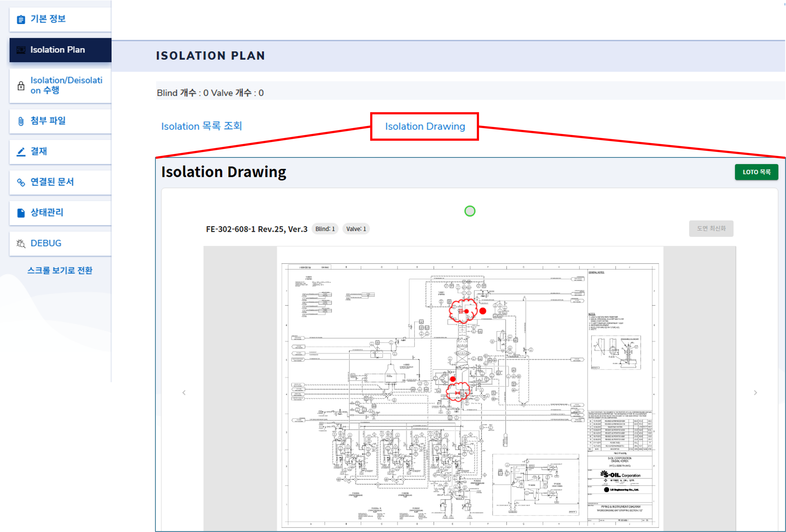Click the green LOTO 목록 button
Screen dimensions: 786x532
point(756,172)
